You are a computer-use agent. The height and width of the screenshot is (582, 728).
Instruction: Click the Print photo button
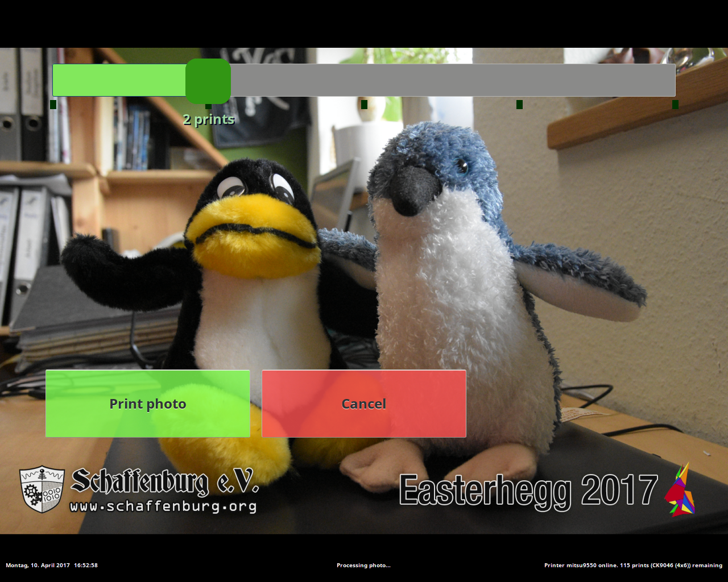[x=148, y=404]
